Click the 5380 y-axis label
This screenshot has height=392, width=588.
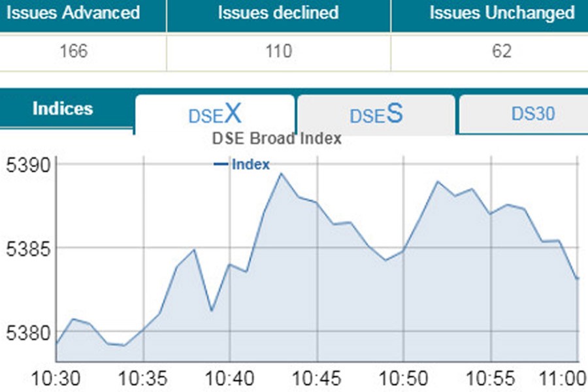pos(27,333)
